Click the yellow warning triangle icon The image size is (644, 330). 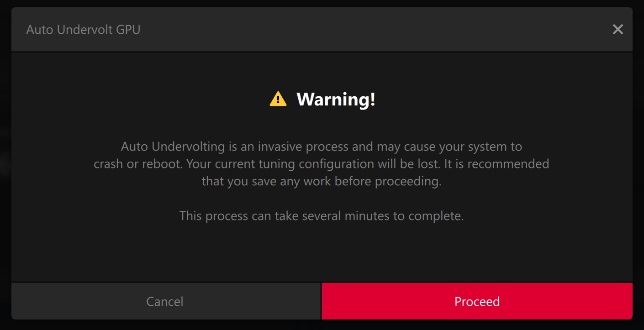tap(278, 99)
